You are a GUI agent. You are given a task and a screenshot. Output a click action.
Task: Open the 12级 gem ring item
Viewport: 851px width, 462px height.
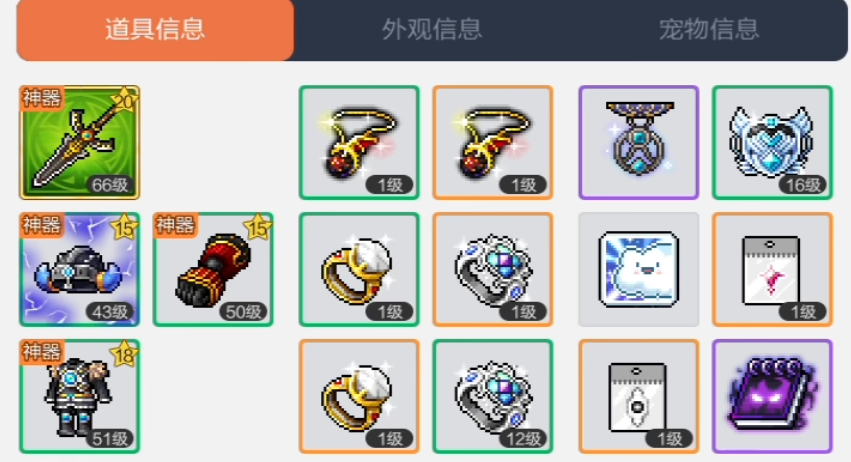pyautogui.click(x=493, y=396)
